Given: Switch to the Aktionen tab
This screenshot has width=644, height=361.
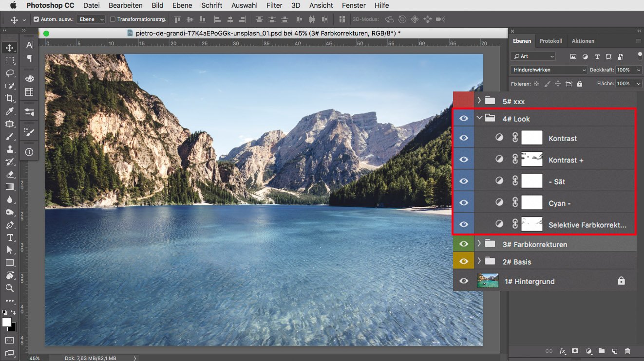Looking at the screenshot, I should tap(583, 41).
